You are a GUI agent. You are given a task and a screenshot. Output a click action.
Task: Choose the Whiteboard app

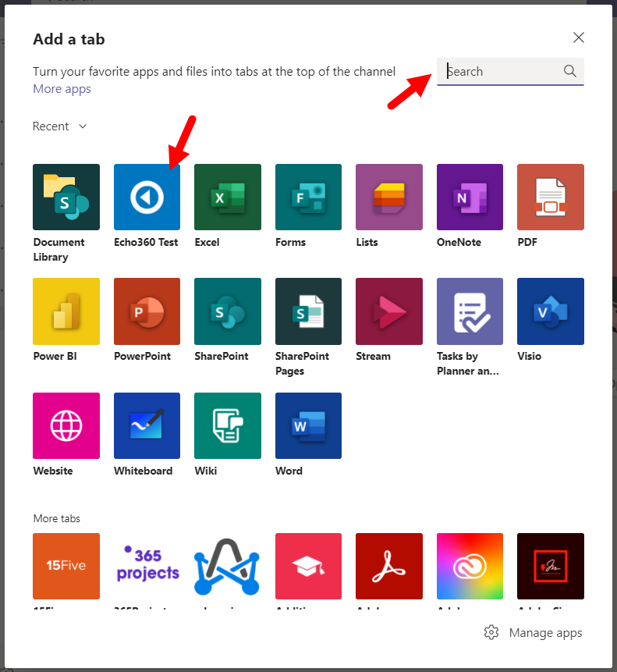147,425
